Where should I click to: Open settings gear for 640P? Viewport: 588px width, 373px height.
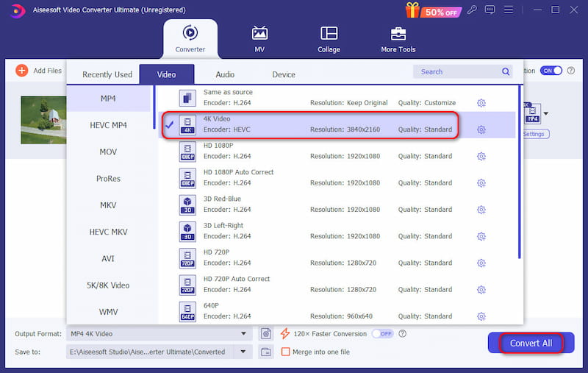point(481,316)
